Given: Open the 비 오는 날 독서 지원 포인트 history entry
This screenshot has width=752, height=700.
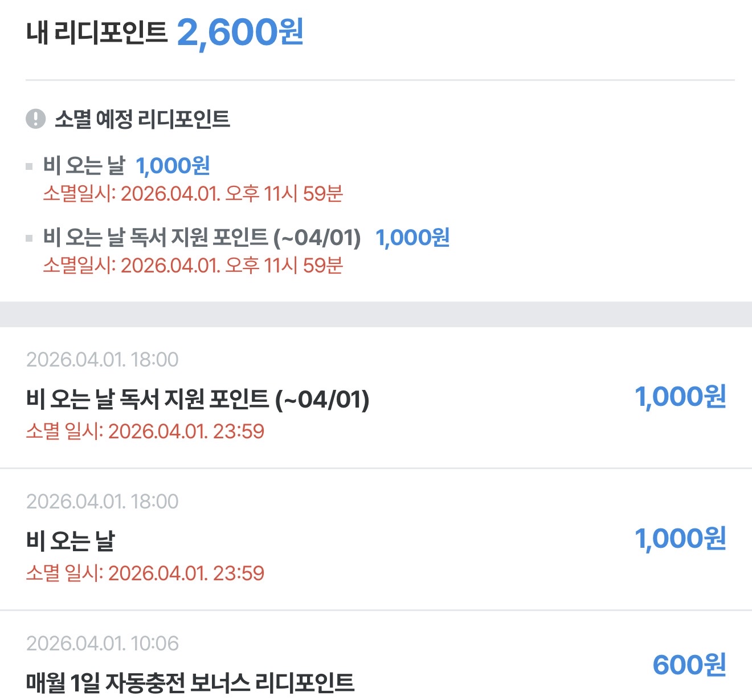Looking at the screenshot, I should (x=197, y=399).
